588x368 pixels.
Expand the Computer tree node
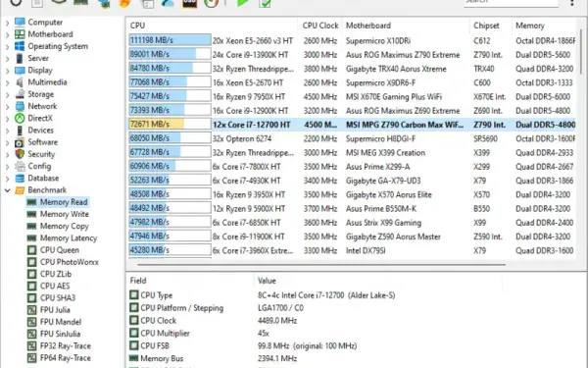(x=7, y=23)
